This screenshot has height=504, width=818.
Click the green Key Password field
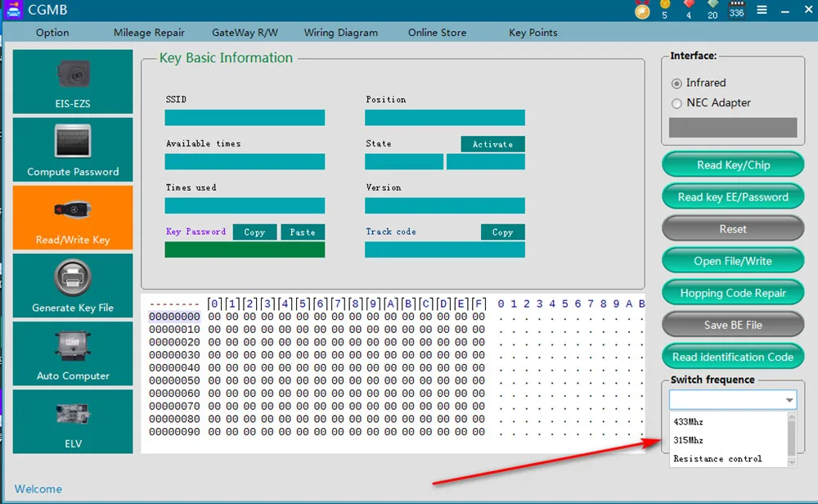pos(245,250)
